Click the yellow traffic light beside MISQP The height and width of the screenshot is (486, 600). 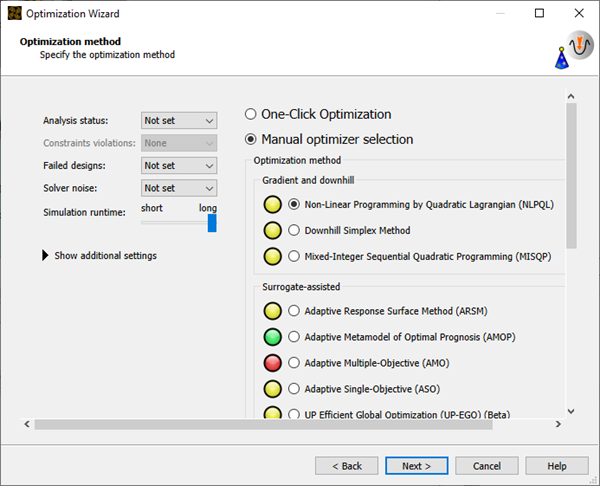click(271, 256)
